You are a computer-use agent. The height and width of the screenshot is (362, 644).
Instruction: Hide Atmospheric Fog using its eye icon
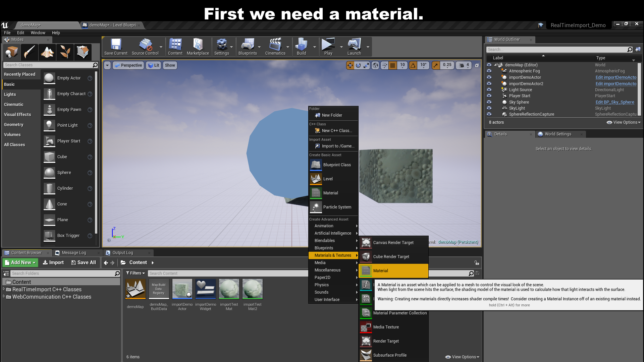[489, 71]
